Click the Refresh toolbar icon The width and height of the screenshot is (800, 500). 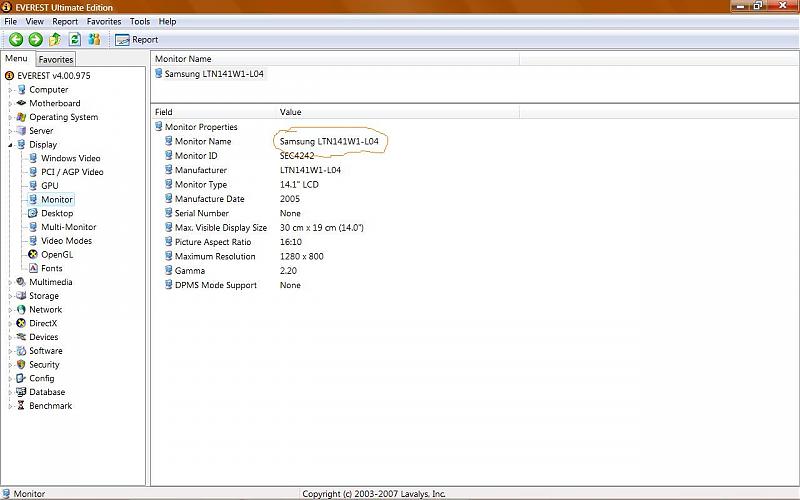(74, 40)
